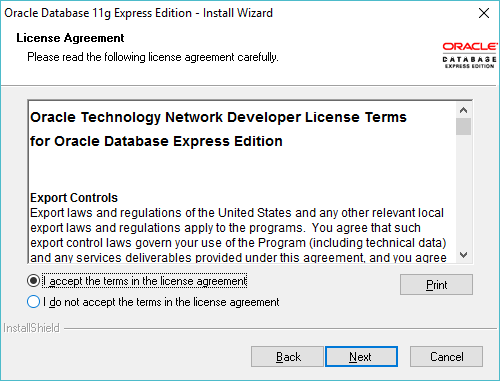Click the license heading text
The height and width of the screenshot is (381, 500).
pyautogui.click(x=218, y=129)
